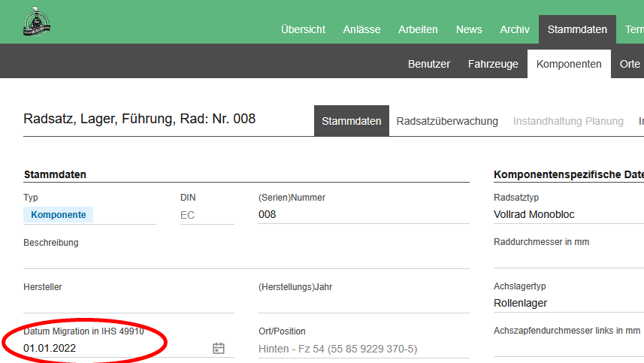Open the Arbeiten menu item
This screenshot has height=363, width=644.
coord(418,29)
